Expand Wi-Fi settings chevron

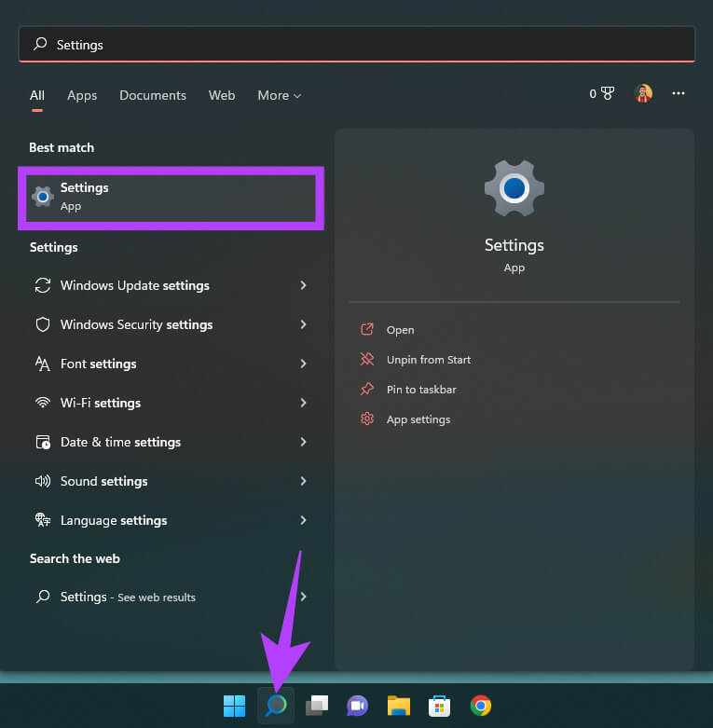coord(303,403)
